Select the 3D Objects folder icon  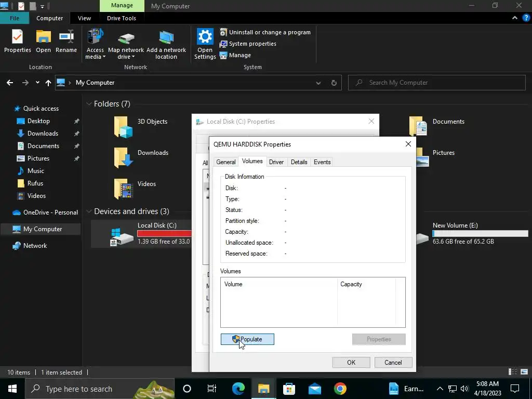[x=123, y=127]
